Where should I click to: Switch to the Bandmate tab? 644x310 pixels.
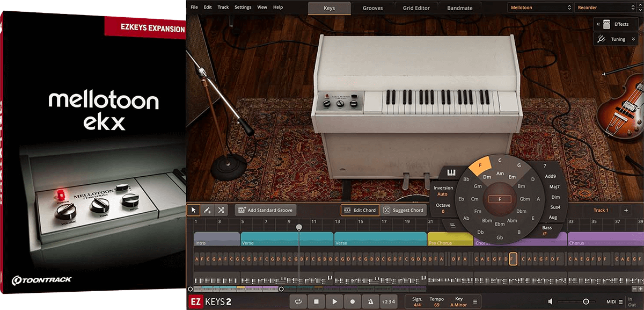(x=459, y=8)
